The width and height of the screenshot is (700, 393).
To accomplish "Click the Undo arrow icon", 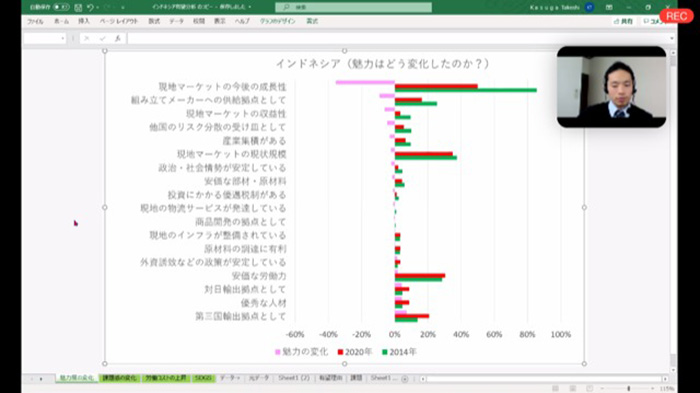I will point(90,7).
